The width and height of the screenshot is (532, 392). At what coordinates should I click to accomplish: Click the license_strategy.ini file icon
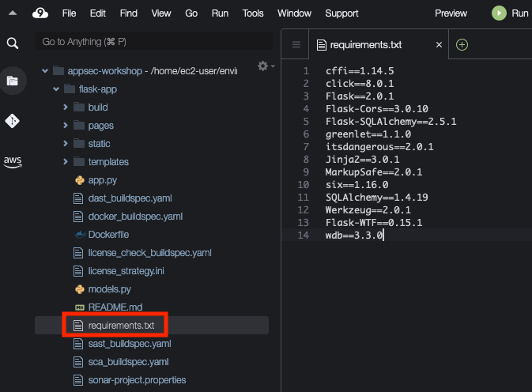coord(78,271)
